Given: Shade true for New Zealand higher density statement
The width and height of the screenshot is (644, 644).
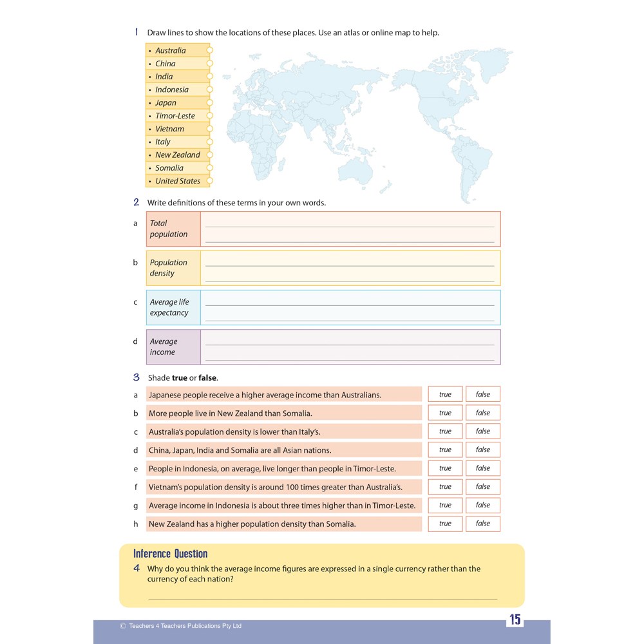Looking at the screenshot, I should pyautogui.click(x=445, y=524).
